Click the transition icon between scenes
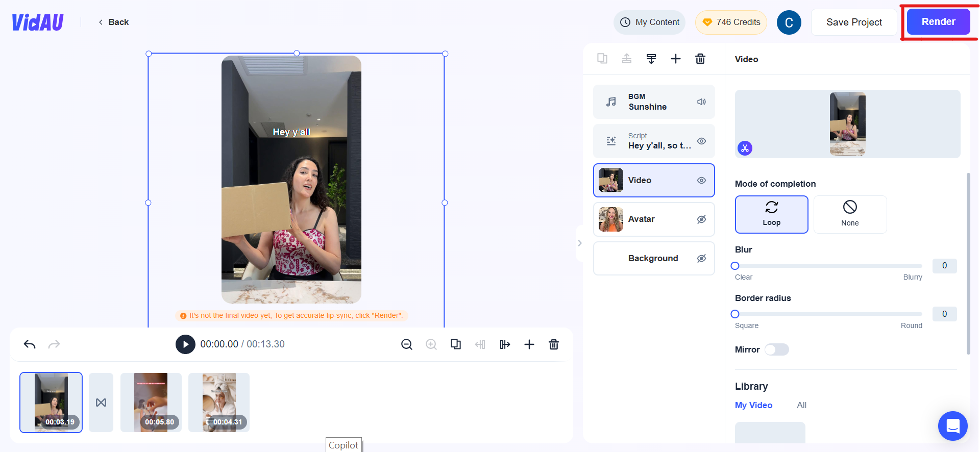 tap(101, 403)
